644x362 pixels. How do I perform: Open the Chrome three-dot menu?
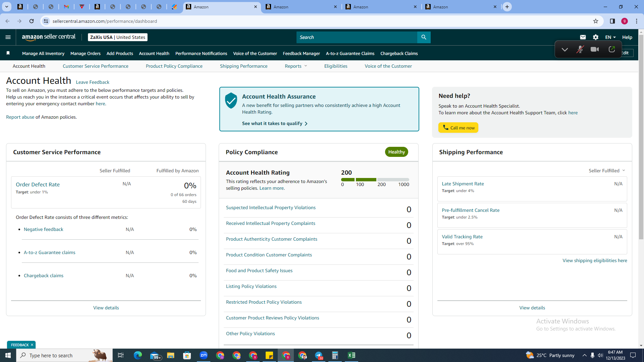pos(637,21)
